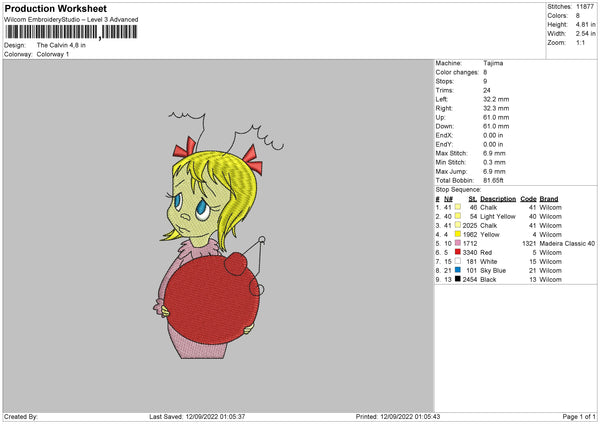
Task: Click the White thread swatch in row 7
Action: pos(458,261)
